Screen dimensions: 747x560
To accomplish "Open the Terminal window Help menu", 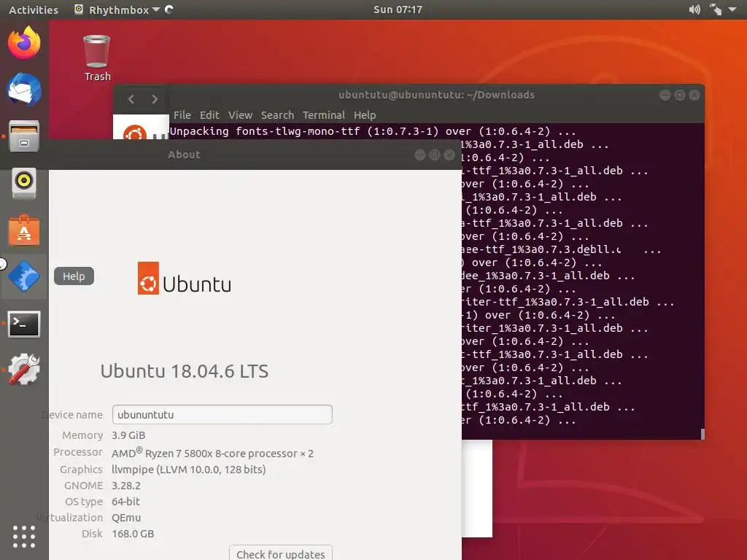I will (x=365, y=115).
